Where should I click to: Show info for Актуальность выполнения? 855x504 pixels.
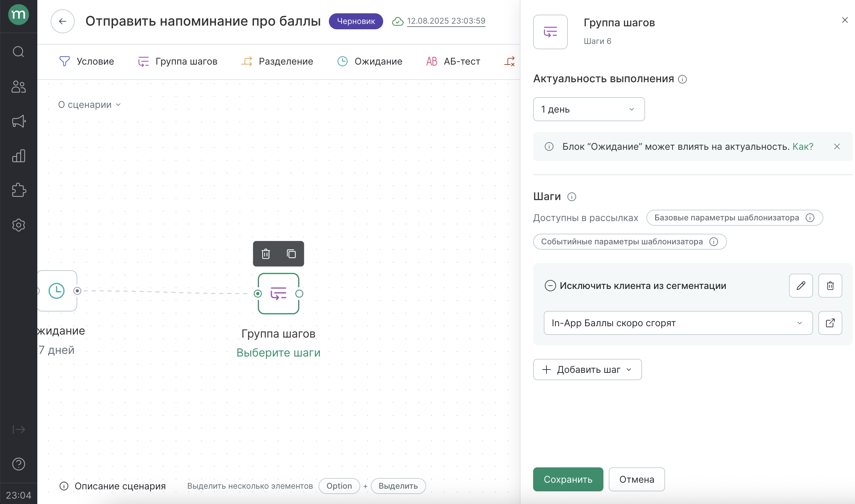point(682,79)
